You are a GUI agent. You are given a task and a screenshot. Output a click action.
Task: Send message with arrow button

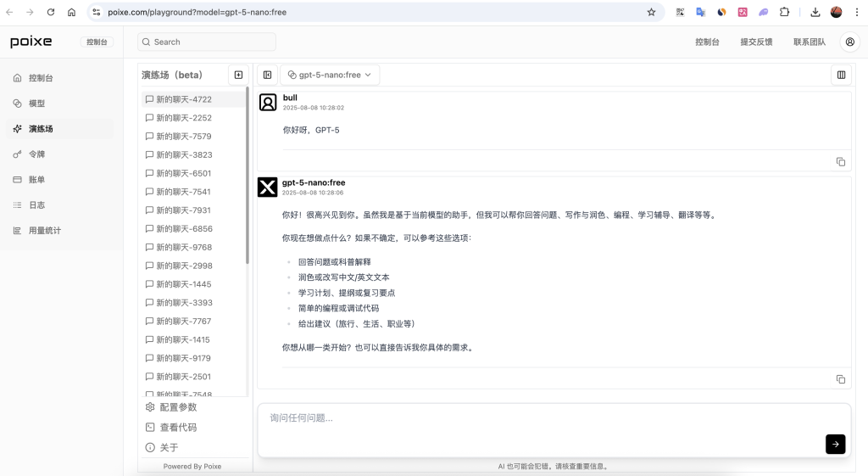click(x=835, y=444)
